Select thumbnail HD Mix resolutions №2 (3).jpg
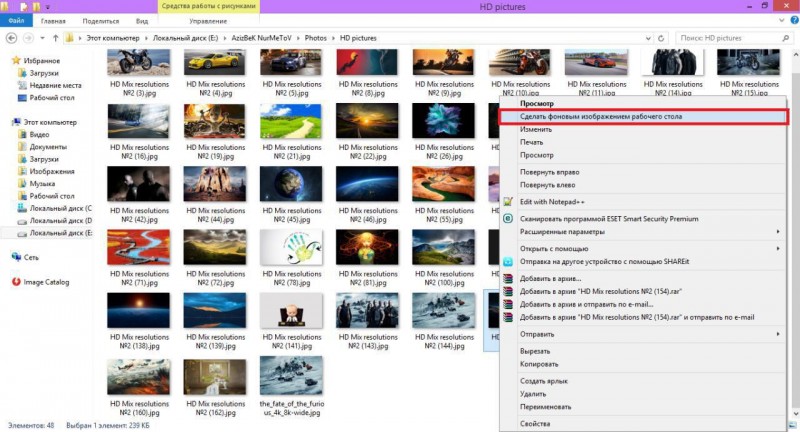Viewport: 800px width, 432px height. [139, 62]
